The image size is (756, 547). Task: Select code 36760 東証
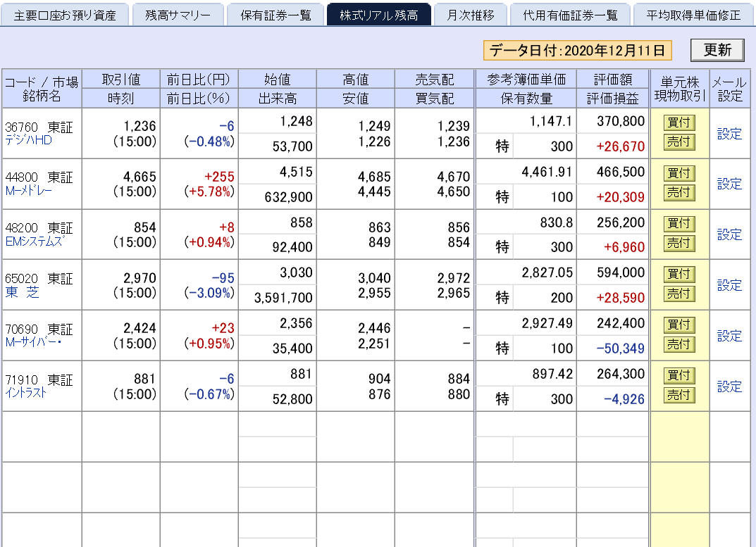click(x=39, y=127)
